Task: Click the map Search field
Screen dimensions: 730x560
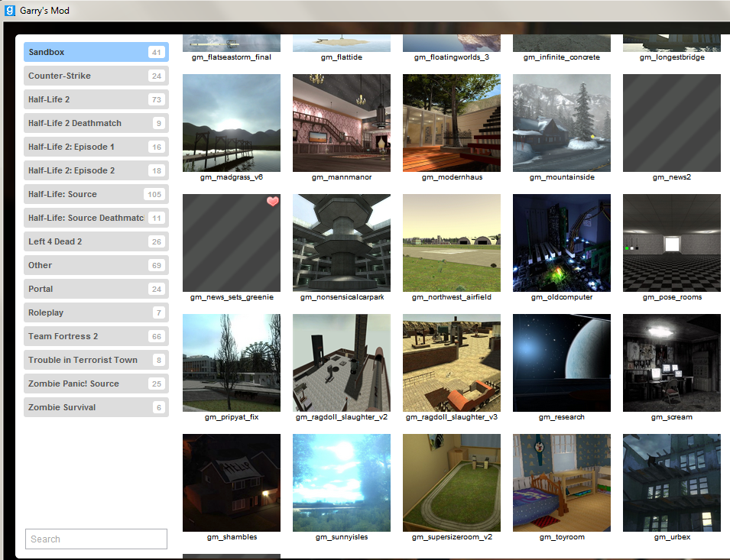Action: [x=96, y=539]
